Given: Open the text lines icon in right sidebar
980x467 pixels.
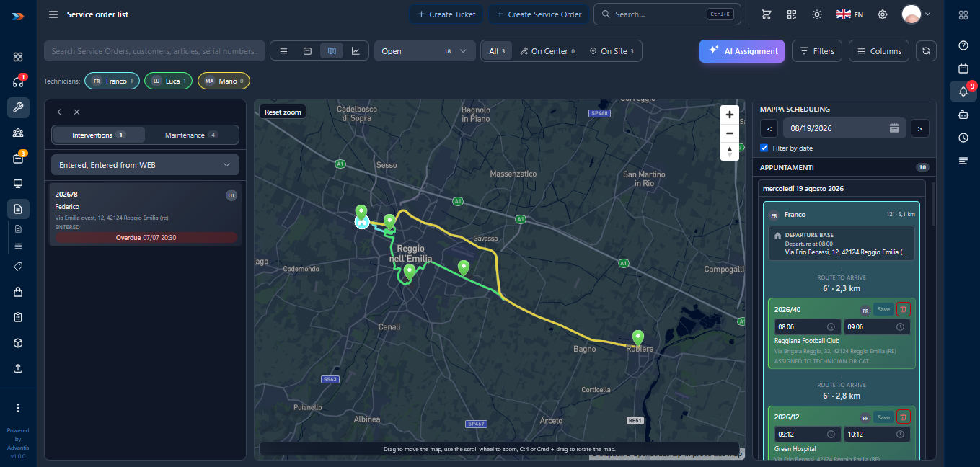Looking at the screenshot, I should pyautogui.click(x=963, y=161).
